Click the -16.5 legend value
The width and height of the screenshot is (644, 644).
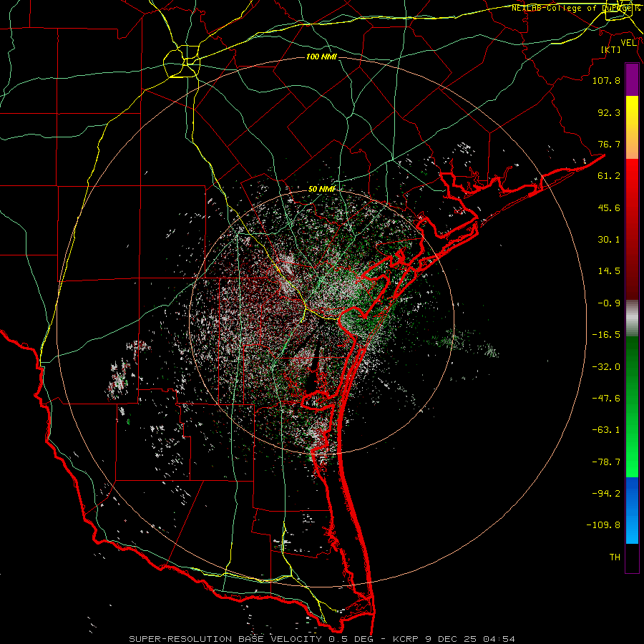click(x=606, y=335)
